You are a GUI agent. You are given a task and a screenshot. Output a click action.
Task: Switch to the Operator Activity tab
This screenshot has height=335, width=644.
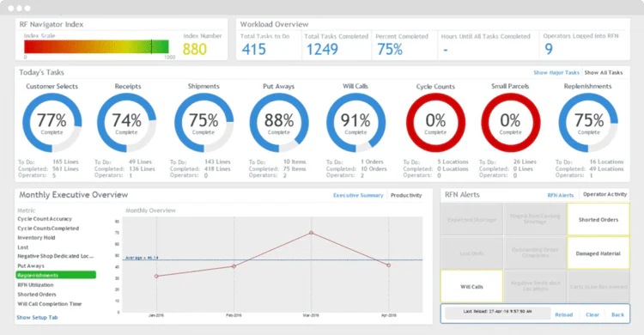pyautogui.click(x=605, y=194)
